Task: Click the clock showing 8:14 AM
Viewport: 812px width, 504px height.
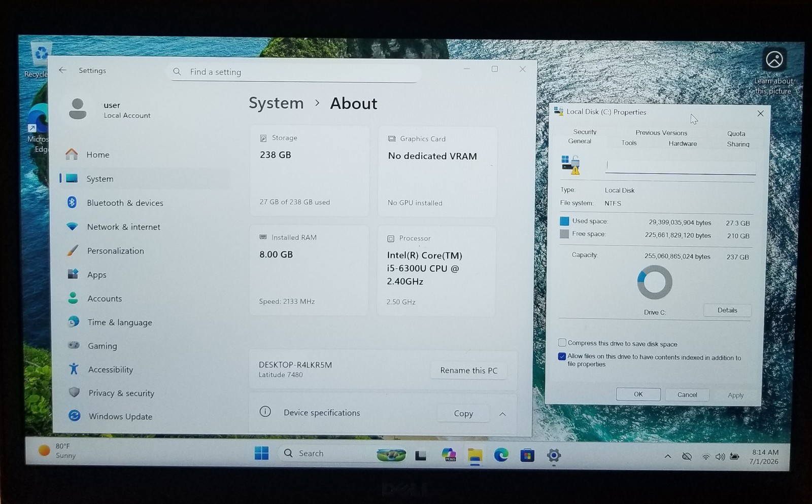Action: [764, 457]
